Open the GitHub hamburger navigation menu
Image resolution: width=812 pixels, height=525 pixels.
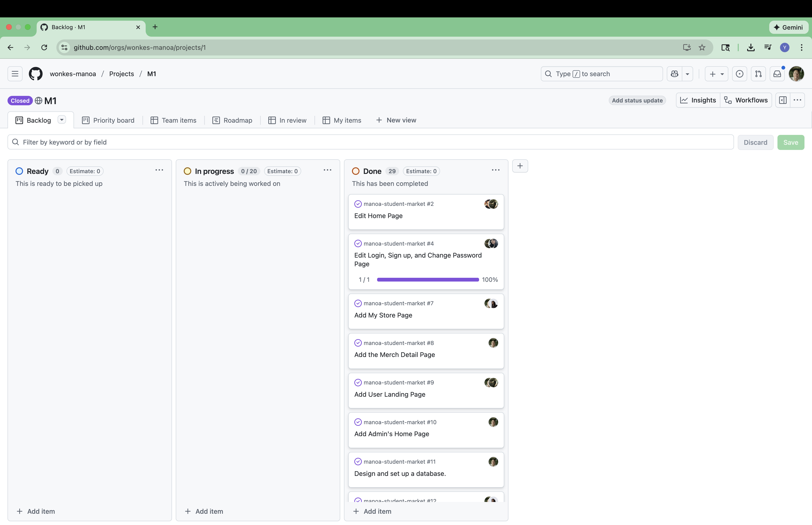[x=15, y=74]
